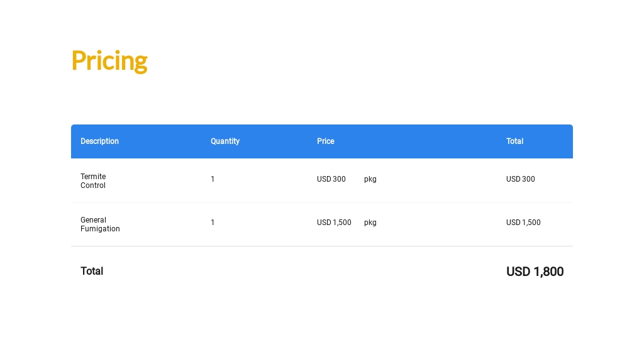Click the pkg unit for Termite Control
The width and height of the screenshot is (644, 342).
370,179
